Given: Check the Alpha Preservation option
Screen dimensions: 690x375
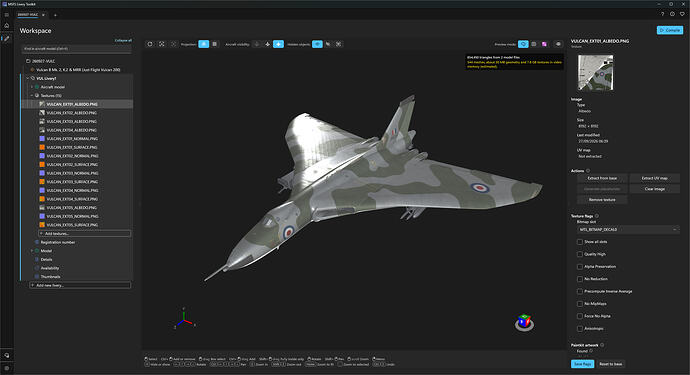Looking at the screenshot, I should tap(580, 266).
